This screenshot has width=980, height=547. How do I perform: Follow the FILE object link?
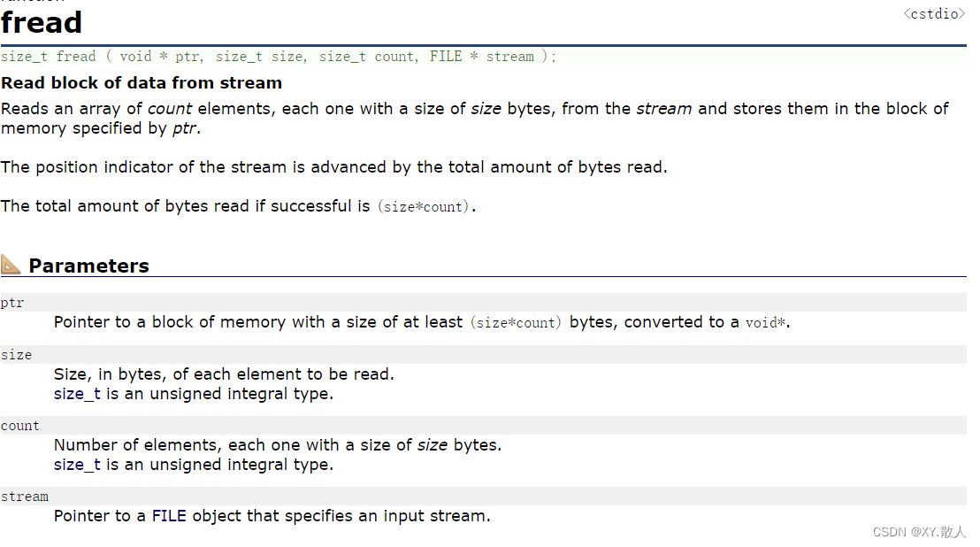[169, 516]
